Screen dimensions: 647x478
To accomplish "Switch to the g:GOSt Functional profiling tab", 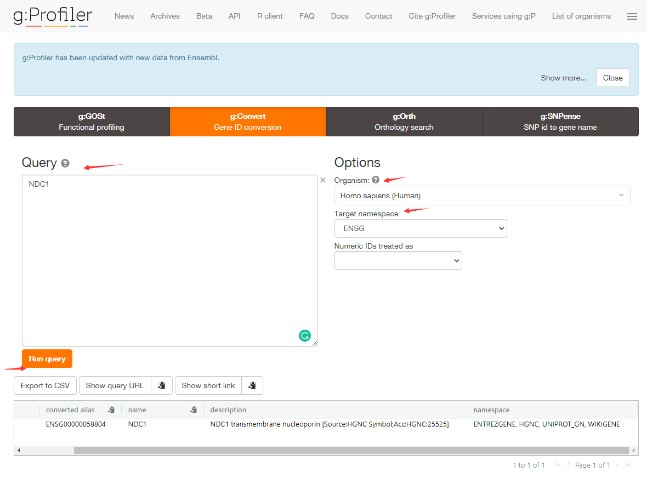I will (92, 121).
